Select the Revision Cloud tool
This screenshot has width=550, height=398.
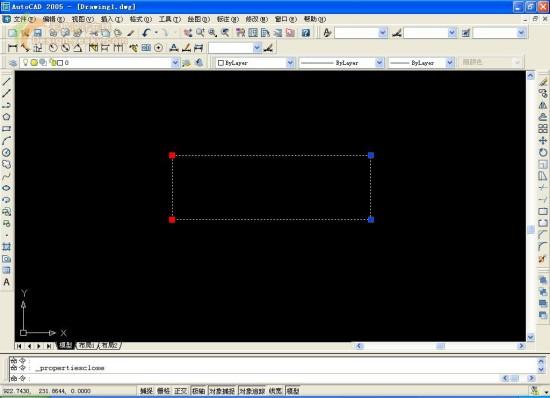pos(6,164)
